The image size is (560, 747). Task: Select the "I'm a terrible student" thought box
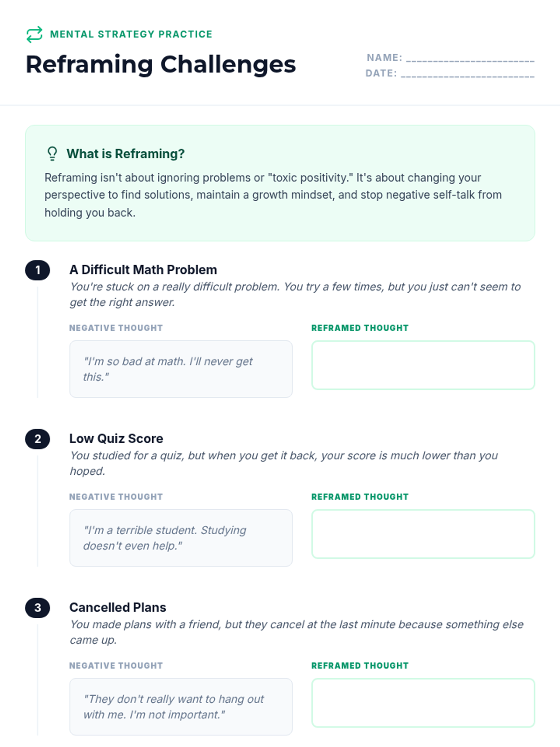click(181, 538)
